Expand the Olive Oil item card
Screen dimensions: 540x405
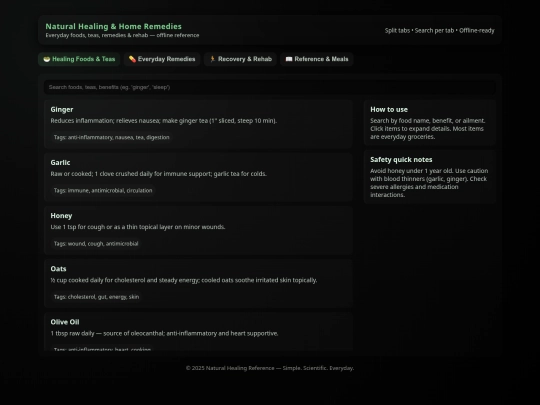[x=198, y=332]
